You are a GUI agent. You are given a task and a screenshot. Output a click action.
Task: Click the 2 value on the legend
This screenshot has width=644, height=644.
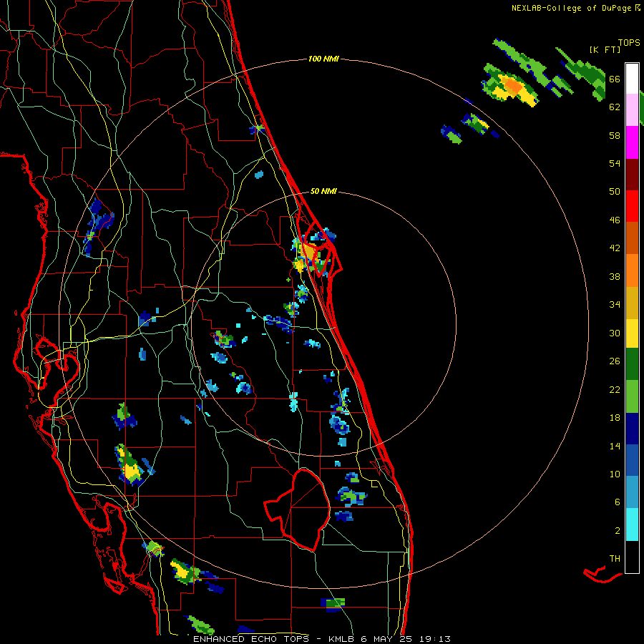pos(617,530)
